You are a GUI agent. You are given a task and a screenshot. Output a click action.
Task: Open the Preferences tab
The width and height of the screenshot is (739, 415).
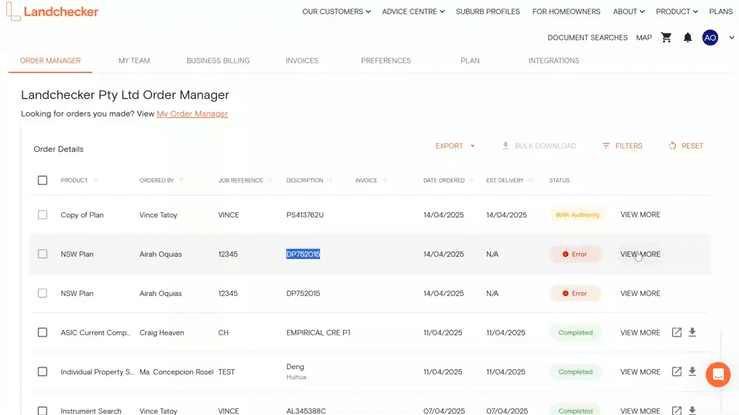[386, 61]
